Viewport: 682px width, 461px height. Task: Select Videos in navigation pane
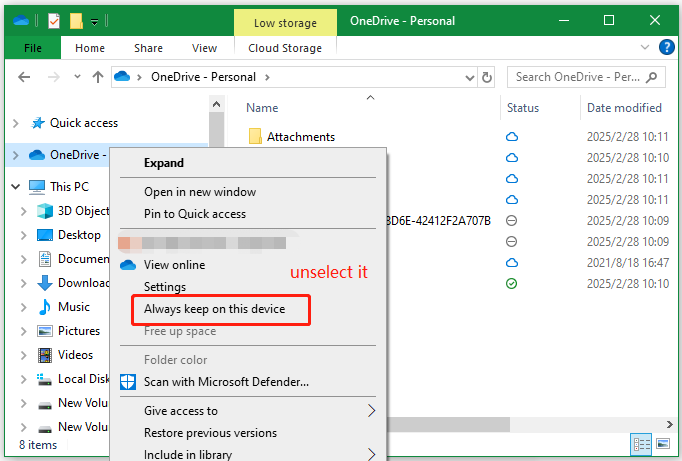[x=75, y=354]
